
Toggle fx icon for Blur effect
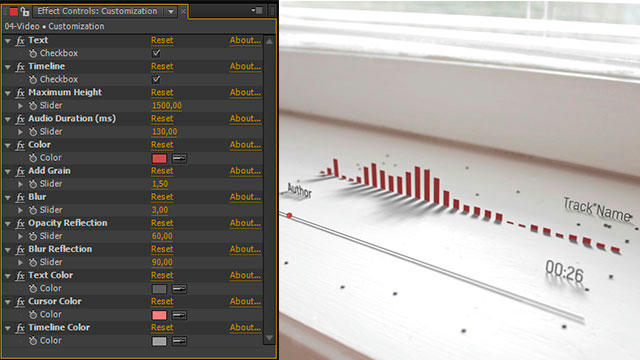pyautogui.click(x=20, y=197)
